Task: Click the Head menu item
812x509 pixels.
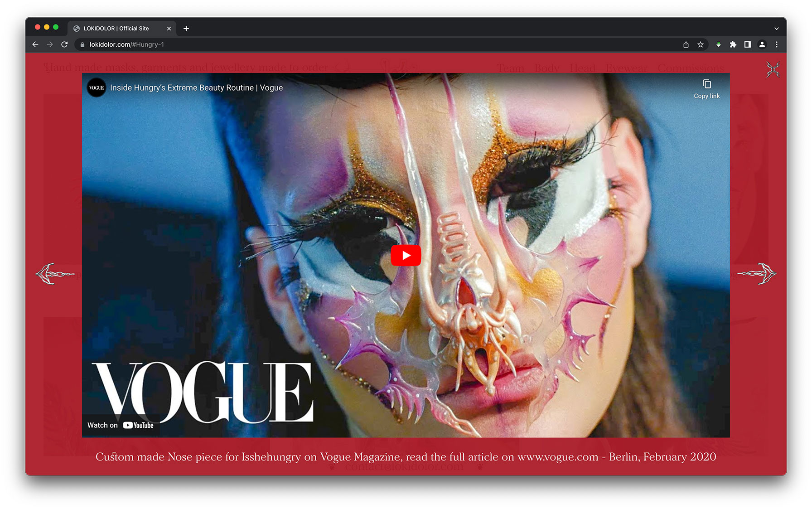Action: [x=582, y=68]
